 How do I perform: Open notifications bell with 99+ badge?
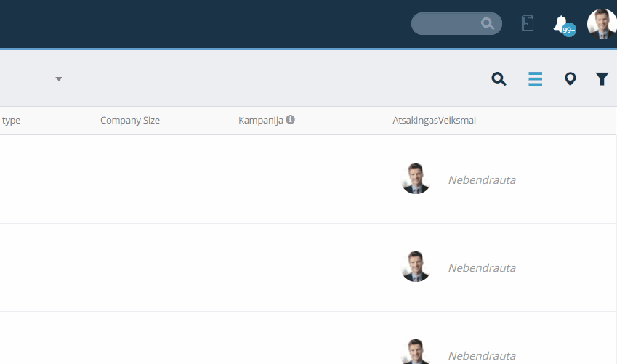tap(564, 25)
